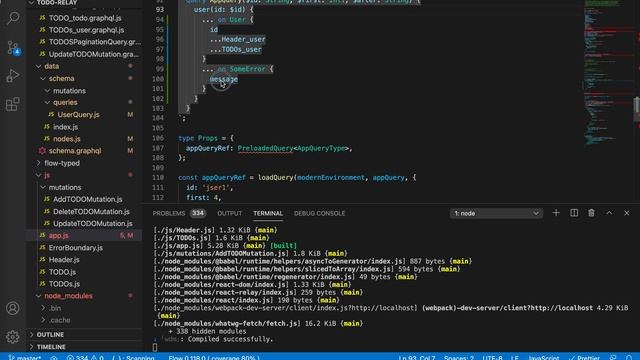
Task: Open ErrorBoundary.js file
Action: (x=76, y=248)
